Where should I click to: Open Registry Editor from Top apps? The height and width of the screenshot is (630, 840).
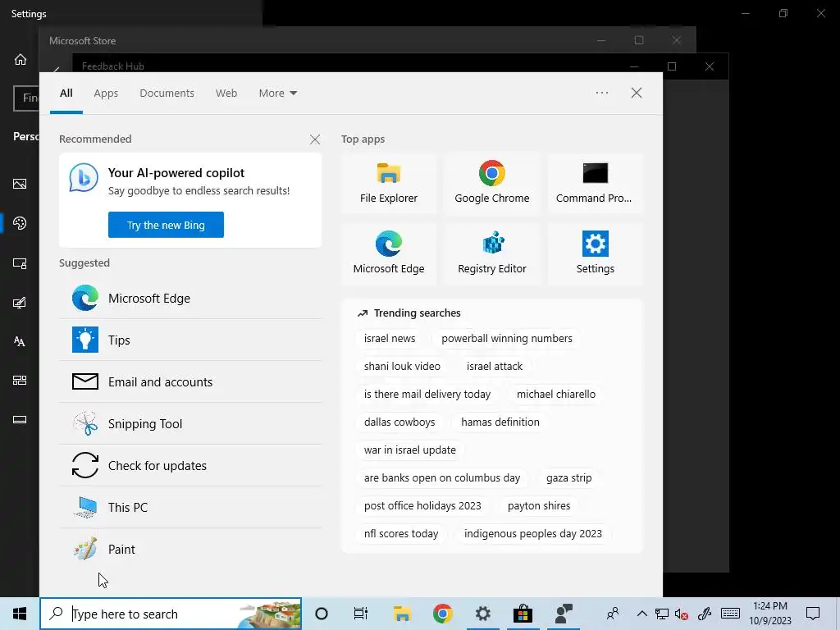(492, 254)
